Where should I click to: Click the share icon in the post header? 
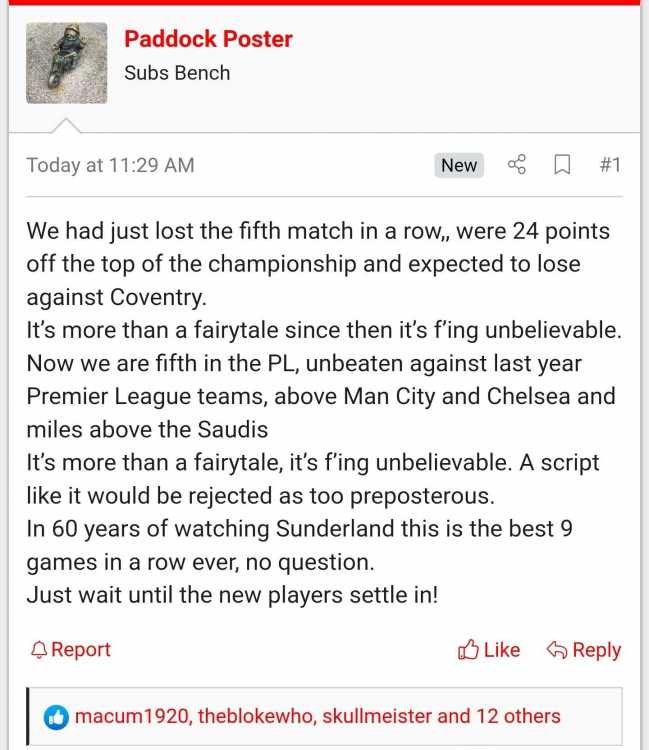[517, 165]
